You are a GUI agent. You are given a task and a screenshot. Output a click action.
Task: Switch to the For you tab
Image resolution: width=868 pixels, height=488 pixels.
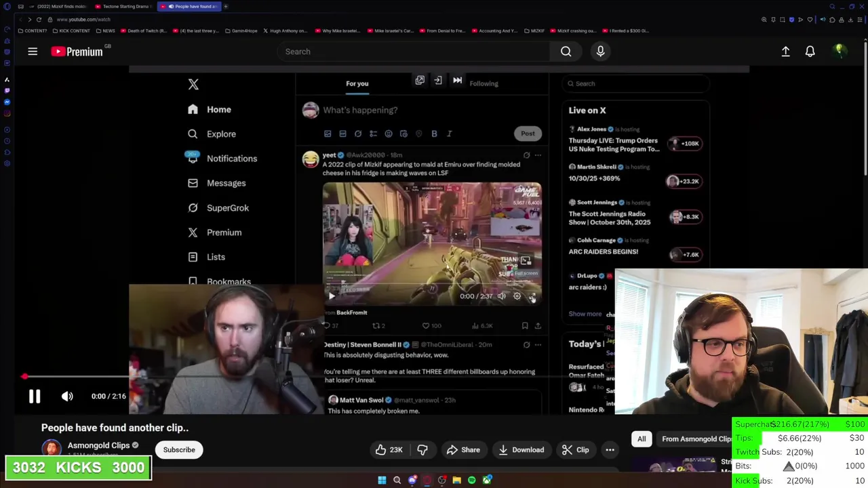point(357,83)
